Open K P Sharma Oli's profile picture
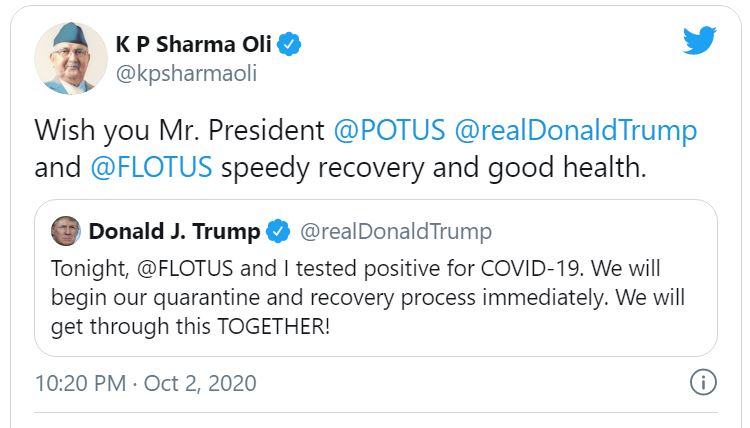750x428 pixels. click(71, 58)
